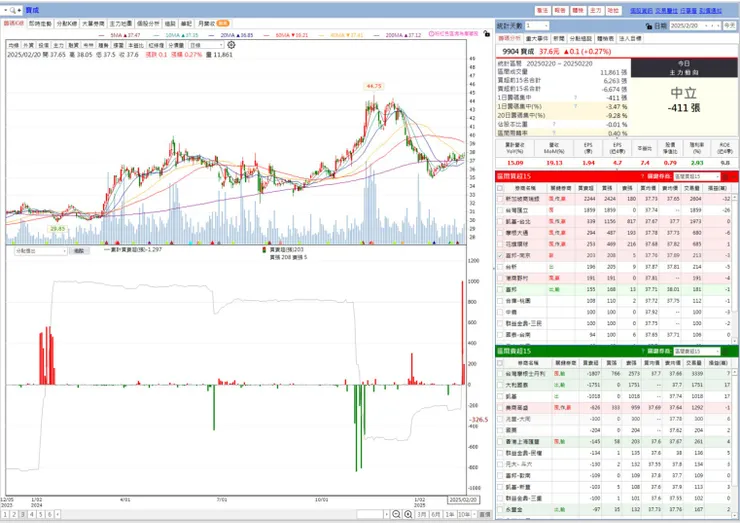Tick checkbox for 大和國泰 row
This screenshot has width=740, height=523.
(x=500, y=385)
